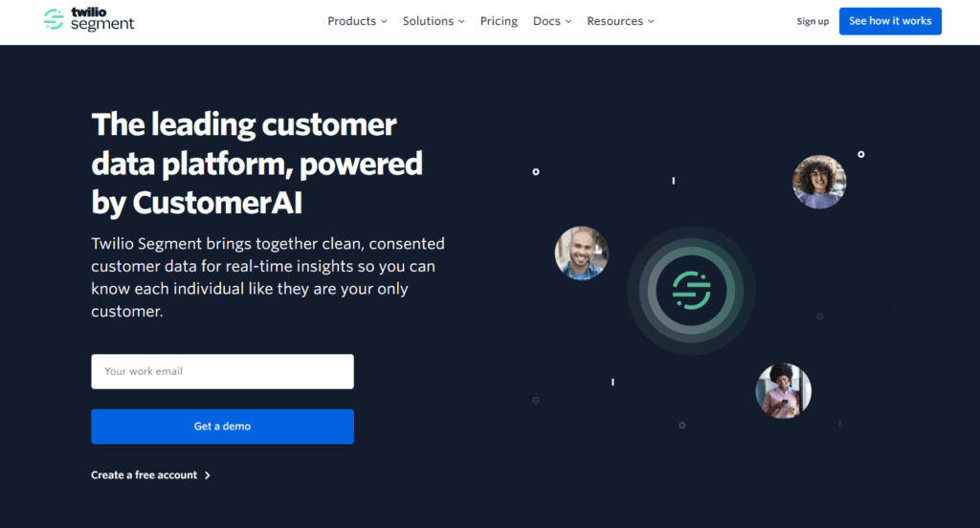Click the arrow next to Create a free account

click(x=208, y=475)
